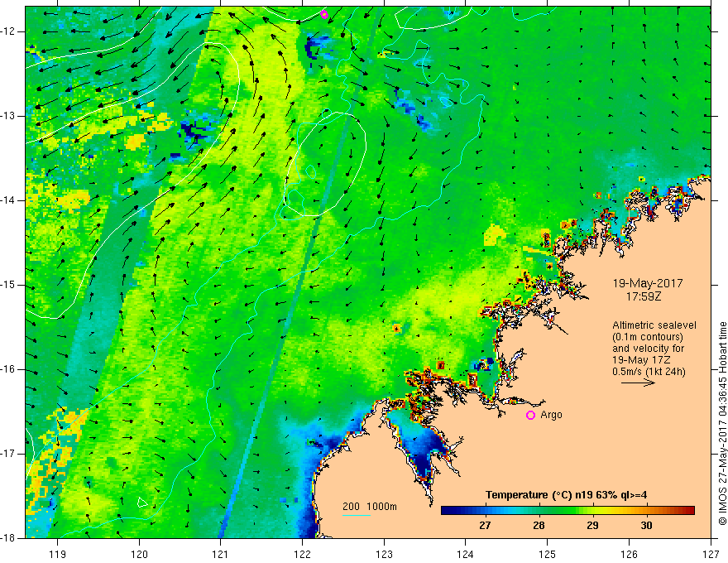Click the cyan 200 1000m contour legend line
Viewport: 728px width, 563px height.
pyautogui.click(x=357, y=515)
